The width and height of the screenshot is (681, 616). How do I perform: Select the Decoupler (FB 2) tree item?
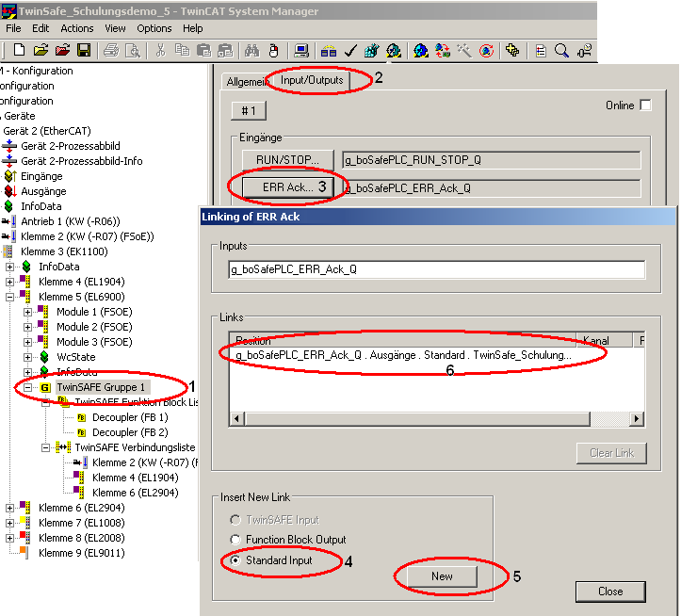tap(130, 432)
